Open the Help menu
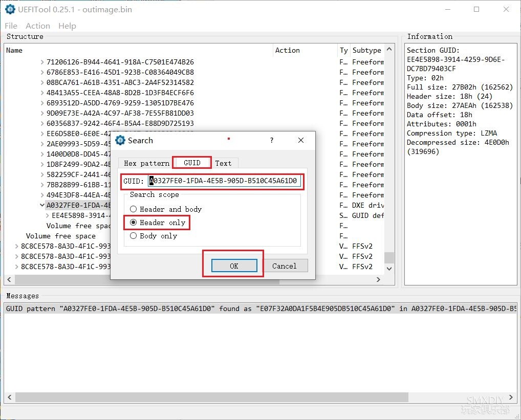This screenshot has width=521, height=420. pyautogui.click(x=67, y=26)
